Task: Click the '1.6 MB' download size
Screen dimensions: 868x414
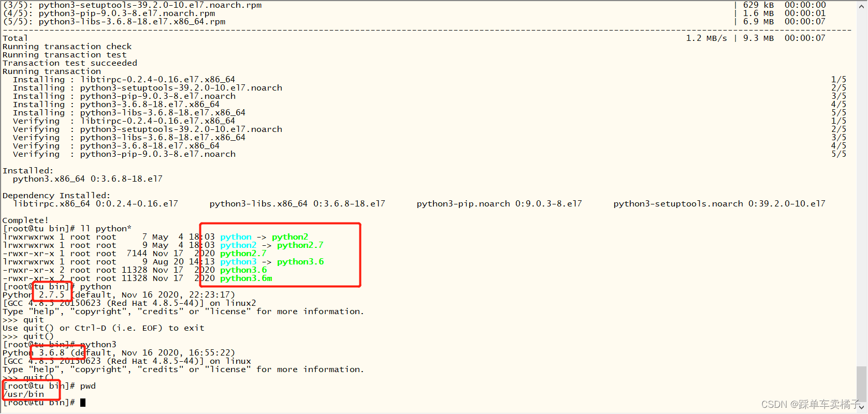Action: (758, 13)
